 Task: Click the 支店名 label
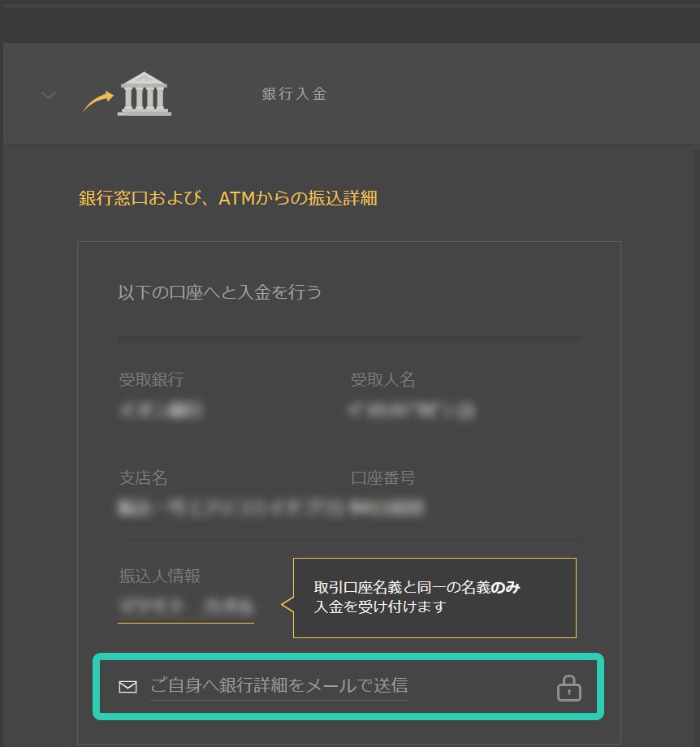tap(143, 477)
